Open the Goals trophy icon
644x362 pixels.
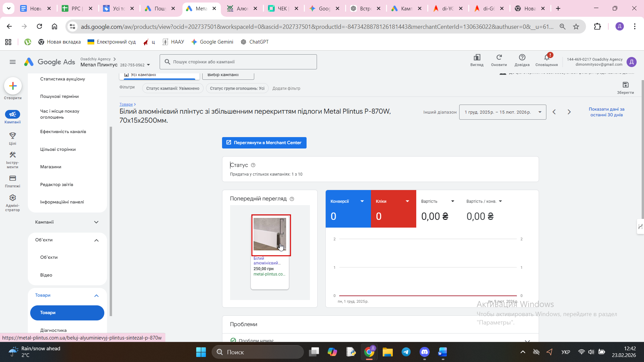coord(12,136)
